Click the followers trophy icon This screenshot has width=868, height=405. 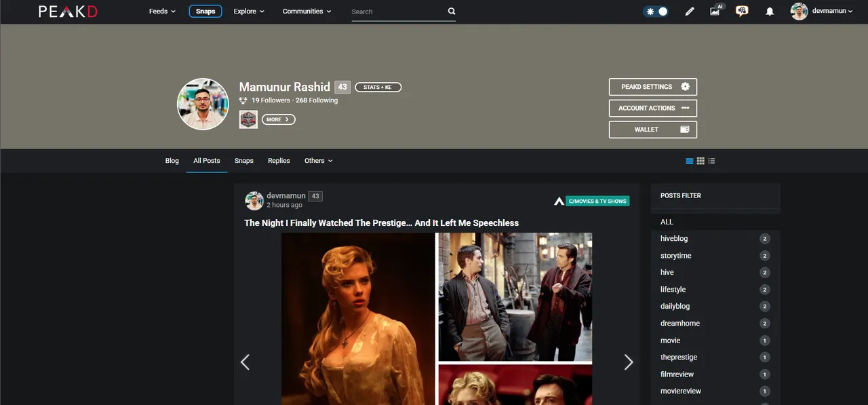(243, 100)
